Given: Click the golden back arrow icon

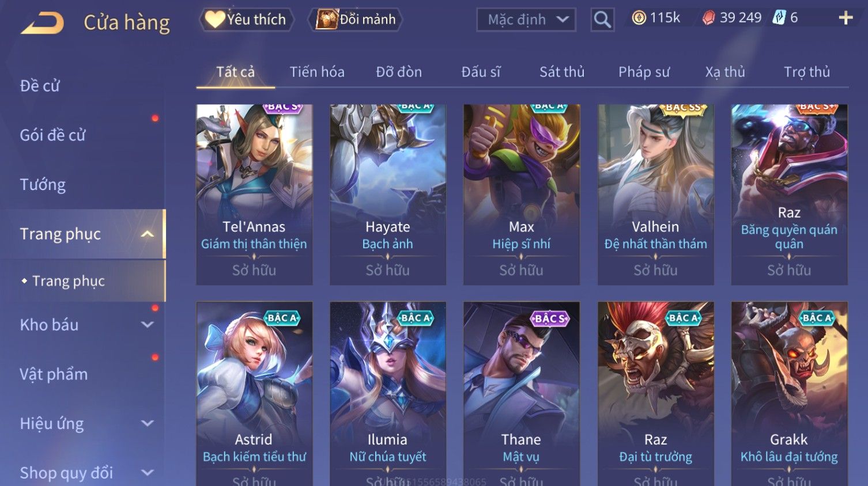Looking at the screenshot, I should coord(42,23).
